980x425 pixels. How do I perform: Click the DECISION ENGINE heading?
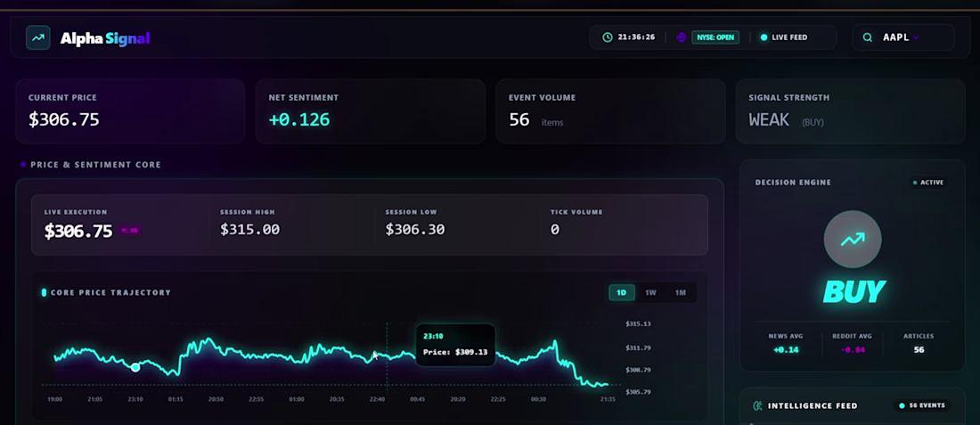click(x=793, y=183)
